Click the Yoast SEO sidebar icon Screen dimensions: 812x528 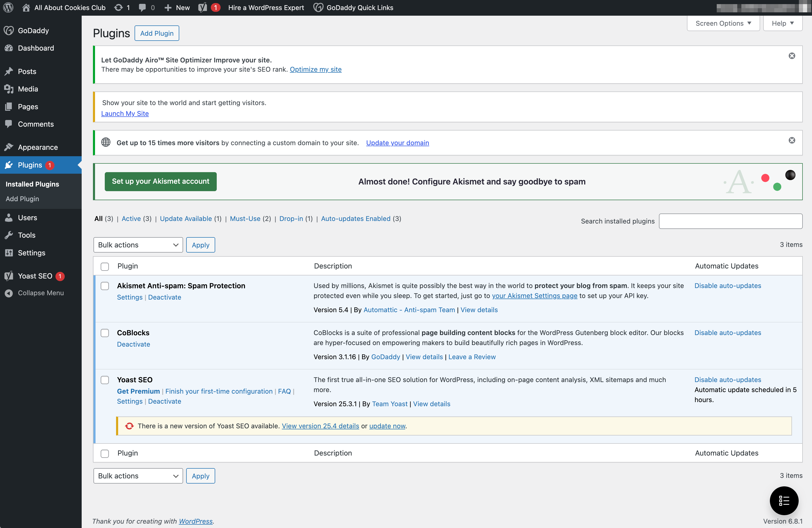(x=9, y=276)
